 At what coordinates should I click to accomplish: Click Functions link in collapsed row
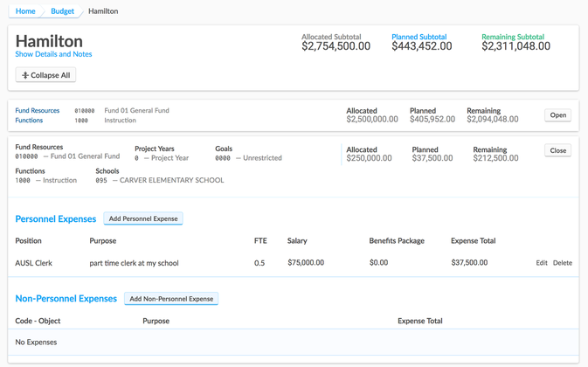[29, 121]
